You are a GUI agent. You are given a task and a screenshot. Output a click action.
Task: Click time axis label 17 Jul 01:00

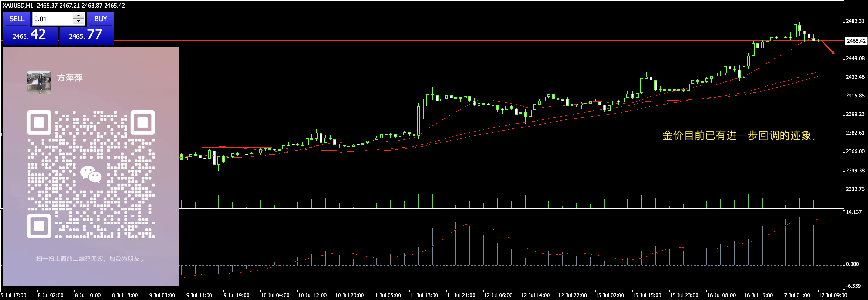[796, 295]
